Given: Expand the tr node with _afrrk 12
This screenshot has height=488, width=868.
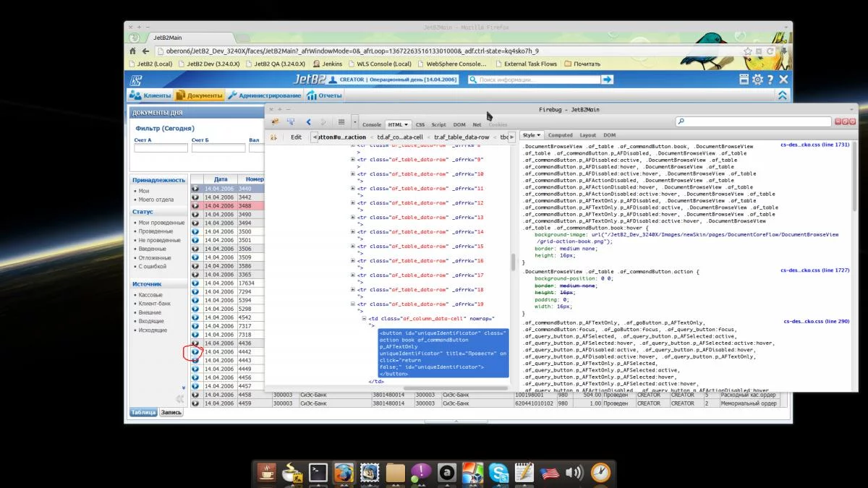Looking at the screenshot, I should click(353, 203).
